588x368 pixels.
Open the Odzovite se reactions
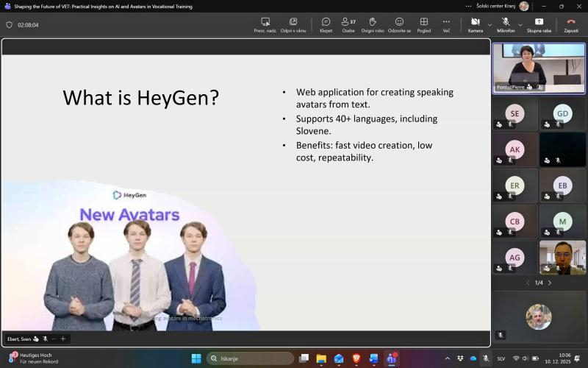point(399,25)
